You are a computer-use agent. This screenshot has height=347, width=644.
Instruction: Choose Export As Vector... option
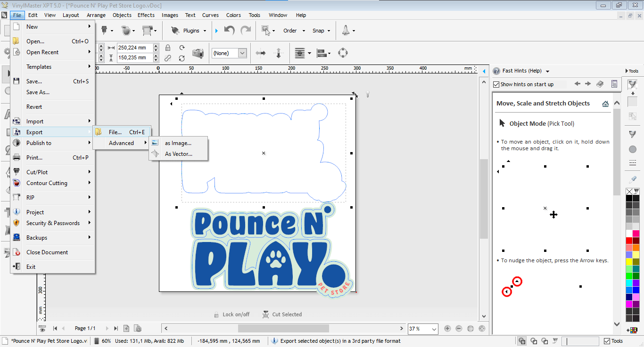point(178,154)
